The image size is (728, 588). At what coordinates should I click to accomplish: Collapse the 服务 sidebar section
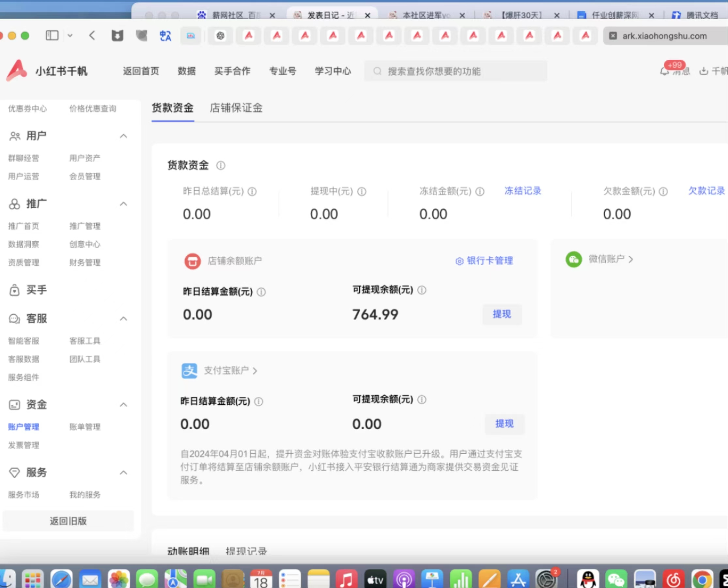(x=123, y=473)
